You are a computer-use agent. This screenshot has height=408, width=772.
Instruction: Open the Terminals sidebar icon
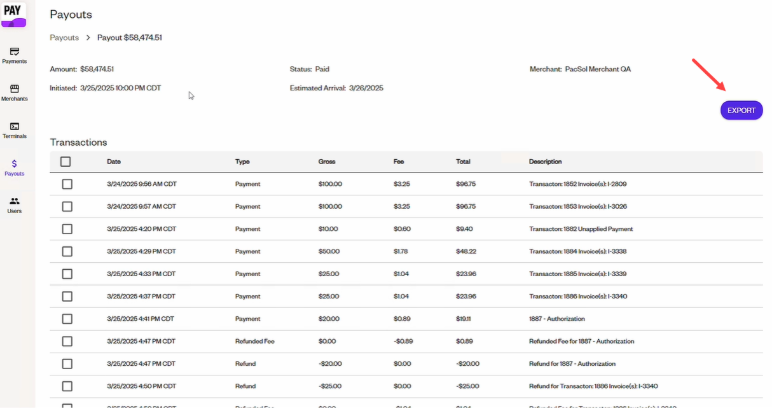click(14, 126)
